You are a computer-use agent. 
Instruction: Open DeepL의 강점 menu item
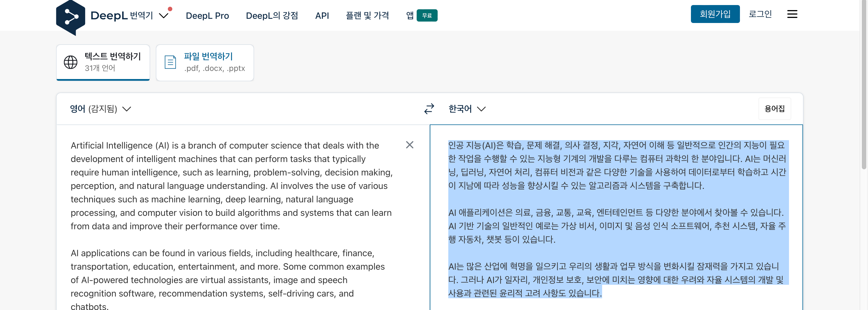pos(271,16)
